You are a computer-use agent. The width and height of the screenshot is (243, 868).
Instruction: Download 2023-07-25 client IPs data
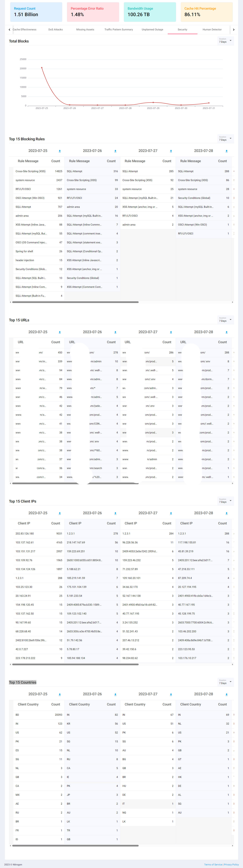coord(60,513)
